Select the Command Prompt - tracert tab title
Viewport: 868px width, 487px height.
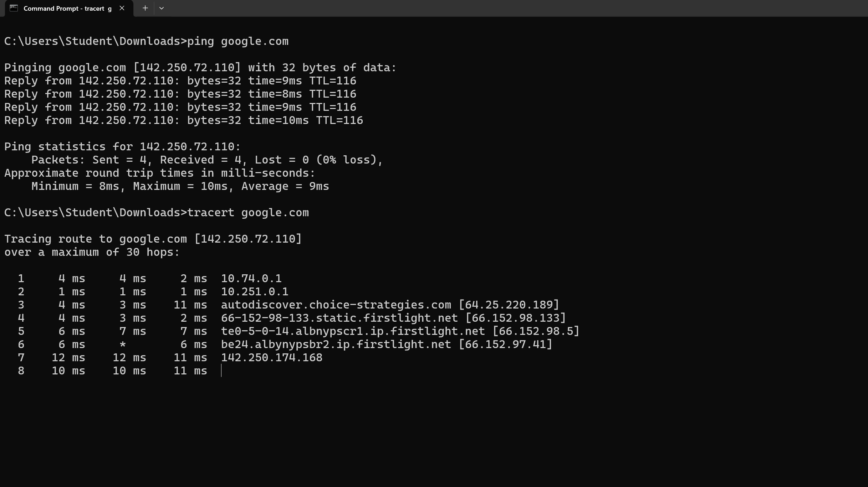point(67,9)
